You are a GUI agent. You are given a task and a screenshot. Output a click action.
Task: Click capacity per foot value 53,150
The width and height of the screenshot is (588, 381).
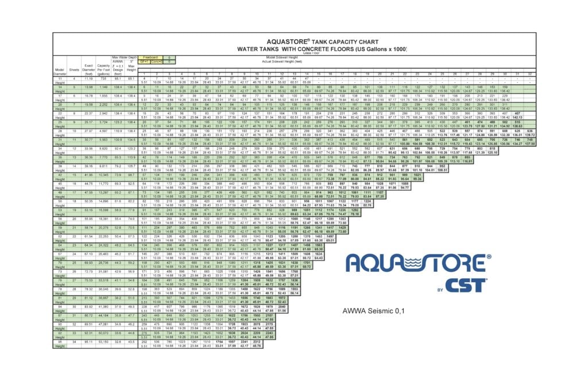coord(103,342)
